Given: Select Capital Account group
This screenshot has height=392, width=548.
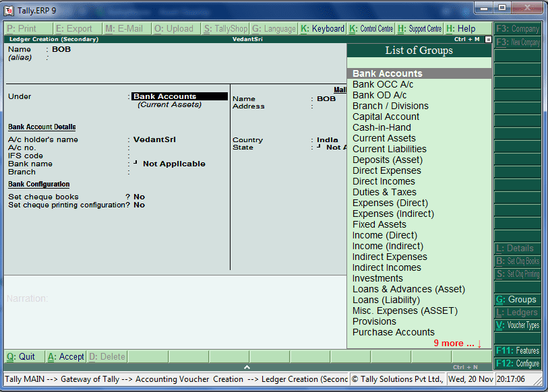Looking at the screenshot, I should tap(419, 117).
